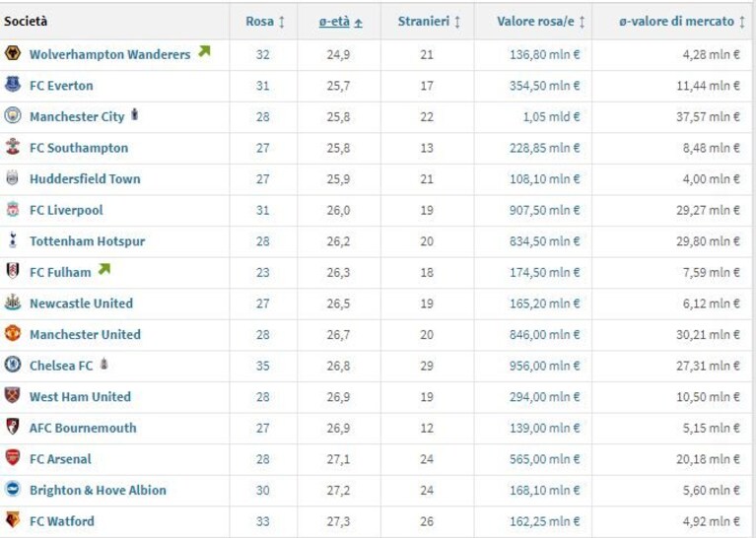This screenshot has width=756, height=538.
Task: Sort by Stranieri column arrows
Action: (457, 22)
